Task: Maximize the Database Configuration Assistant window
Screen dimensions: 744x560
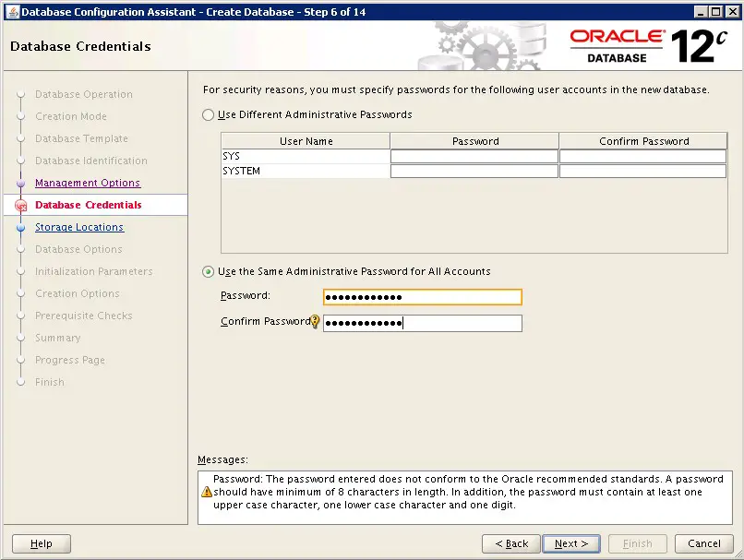Action: 716,12
